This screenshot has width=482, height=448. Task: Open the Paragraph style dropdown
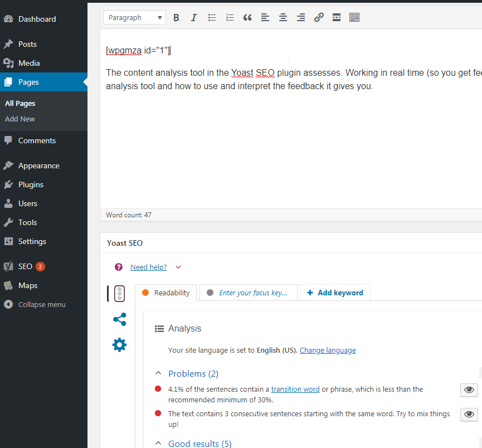[134, 17]
